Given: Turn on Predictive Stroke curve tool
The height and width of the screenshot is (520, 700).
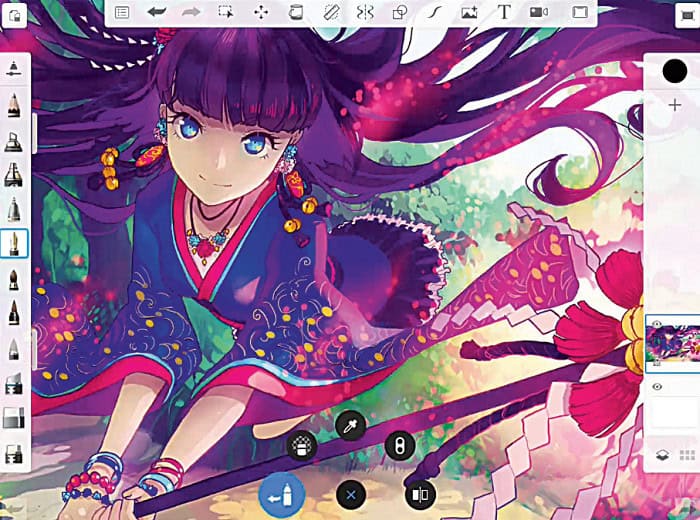Looking at the screenshot, I should tap(434, 13).
